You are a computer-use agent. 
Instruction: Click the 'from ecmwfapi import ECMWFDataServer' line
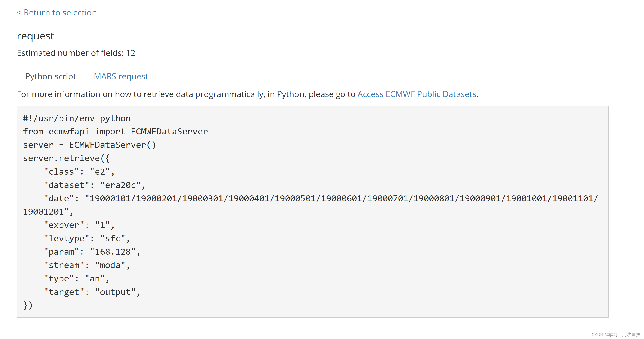coord(115,132)
